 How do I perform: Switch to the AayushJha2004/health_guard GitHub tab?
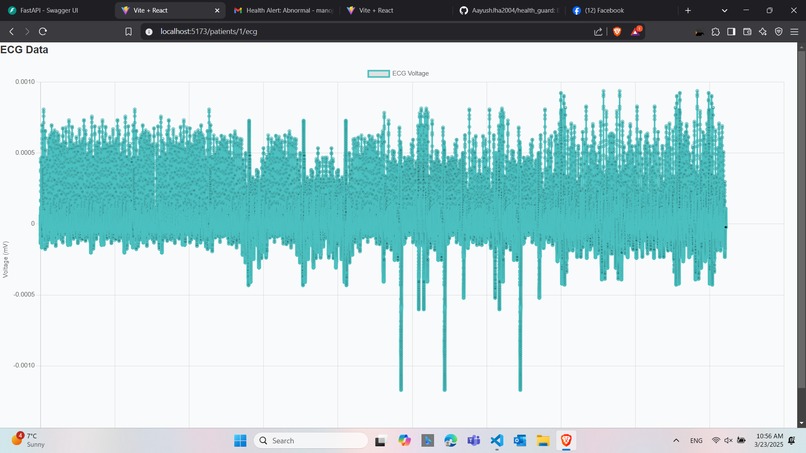[x=509, y=10]
